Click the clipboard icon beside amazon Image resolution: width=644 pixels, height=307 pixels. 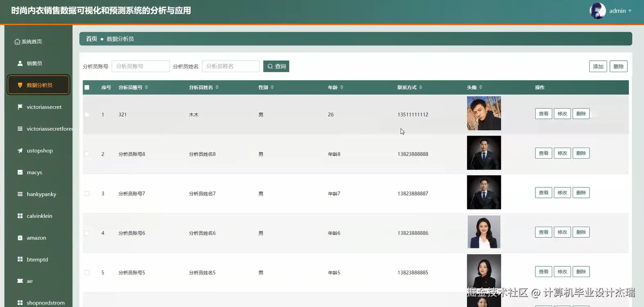20,237
